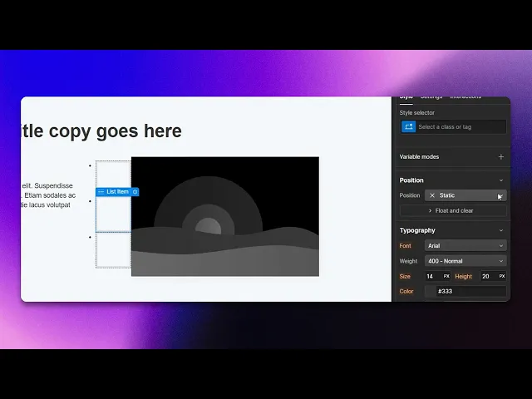Select the 'title copy goes here' heading
Screen dimensions: 532x399
[x=101, y=131]
